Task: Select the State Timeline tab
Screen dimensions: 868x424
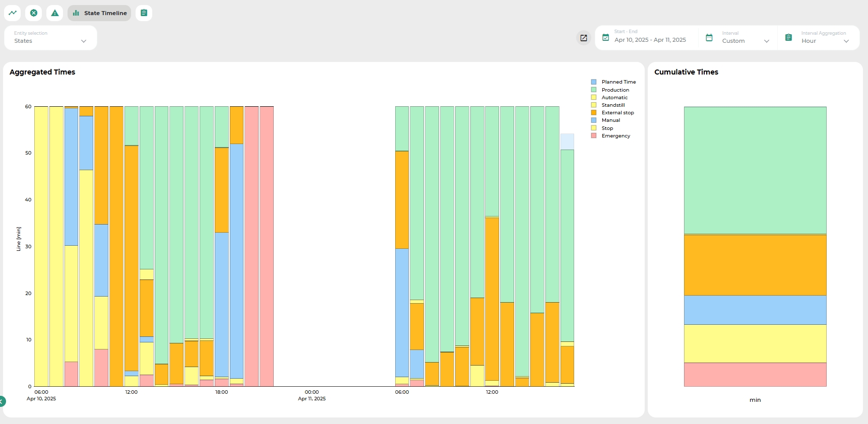Action: (99, 13)
